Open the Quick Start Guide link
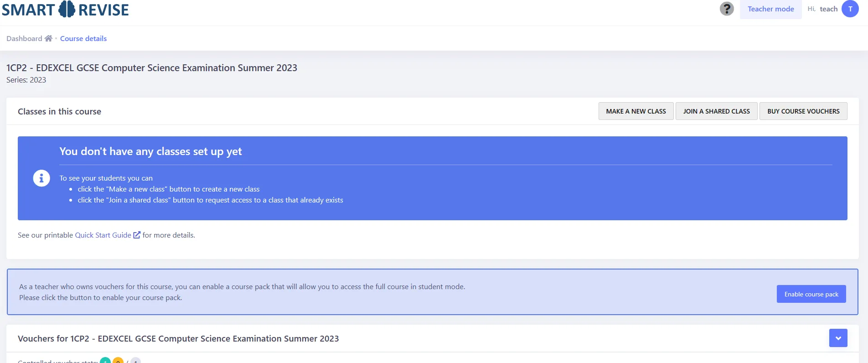Screen dimensions: 868x363 point(103,235)
